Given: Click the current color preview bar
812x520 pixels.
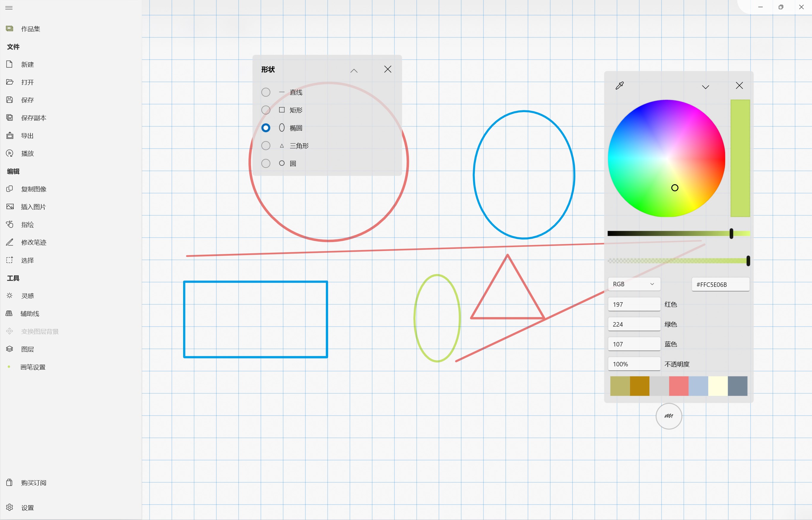Looking at the screenshot, I should click(x=740, y=158).
